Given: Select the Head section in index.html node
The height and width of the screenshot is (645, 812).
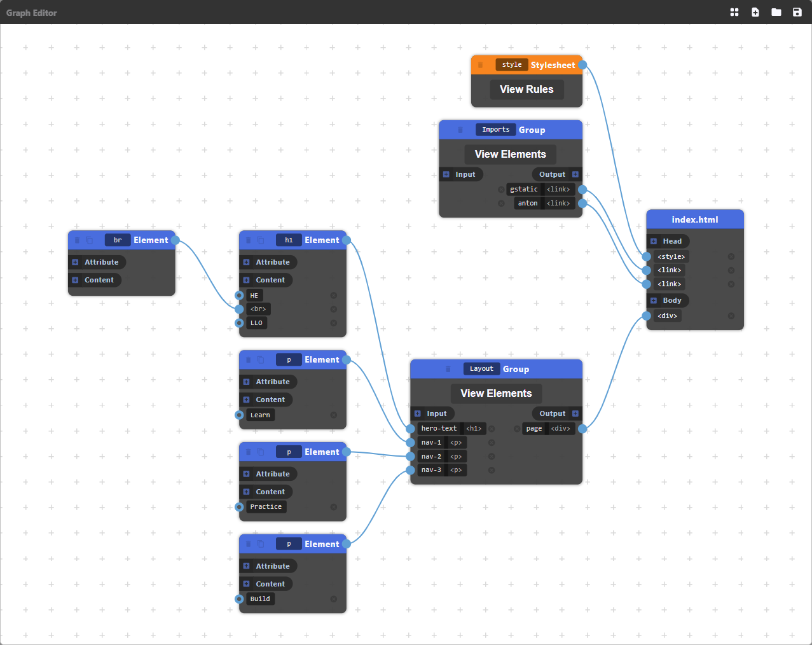Looking at the screenshot, I should click(x=668, y=241).
